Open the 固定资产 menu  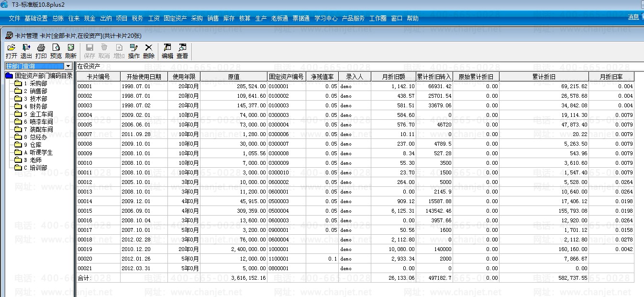tap(175, 18)
